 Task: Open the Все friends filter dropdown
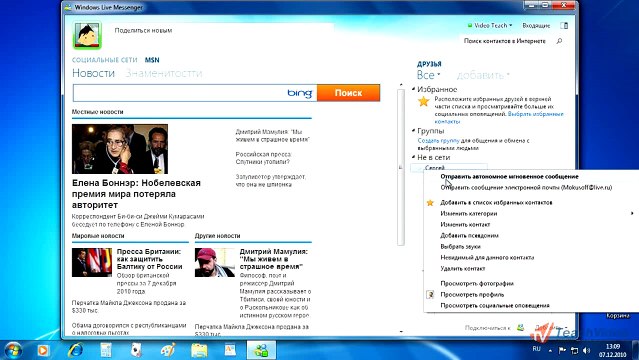[x=428, y=75]
